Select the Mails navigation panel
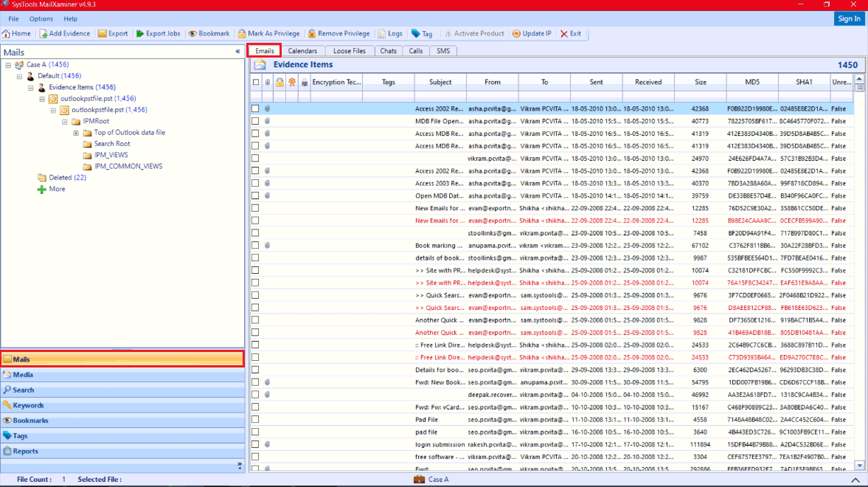This screenshot has height=487, width=868. [x=122, y=359]
